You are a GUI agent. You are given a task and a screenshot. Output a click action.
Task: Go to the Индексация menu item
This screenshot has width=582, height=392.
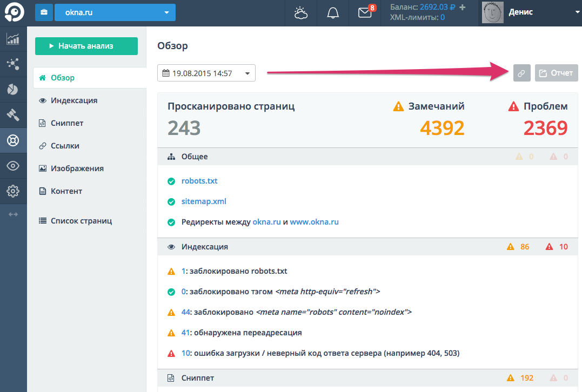(x=73, y=100)
